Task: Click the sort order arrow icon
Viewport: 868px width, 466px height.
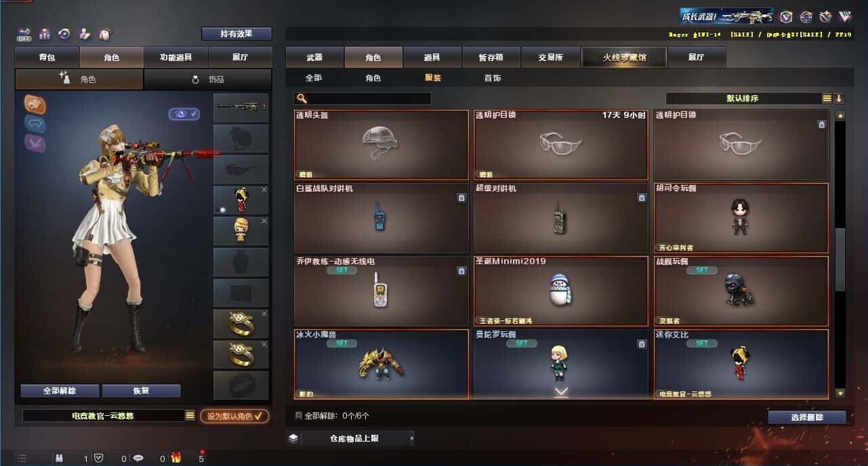Action: pyautogui.click(x=839, y=98)
